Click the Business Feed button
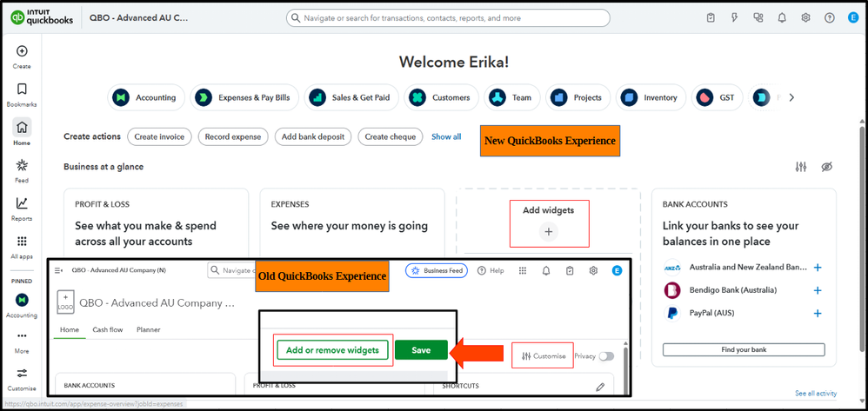The height and width of the screenshot is (411, 868). pyautogui.click(x=437, y=270)
